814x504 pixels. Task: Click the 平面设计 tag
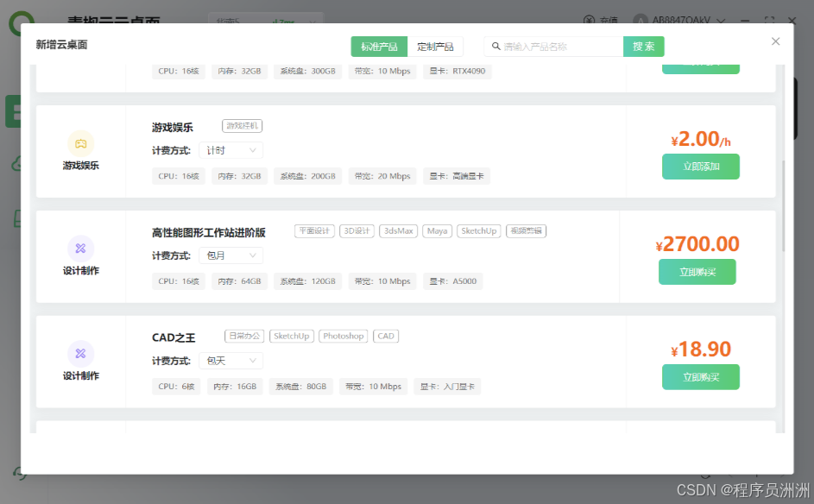tap(314, 231)
